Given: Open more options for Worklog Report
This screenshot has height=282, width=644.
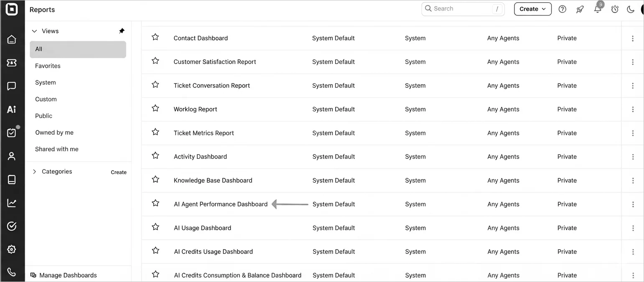Looking at the screenshot, I should click(633, 110).
